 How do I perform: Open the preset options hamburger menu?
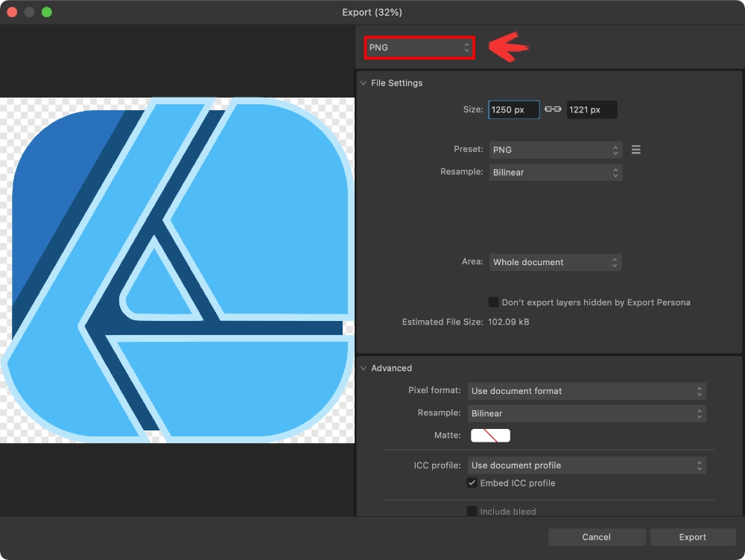point(635,150)
